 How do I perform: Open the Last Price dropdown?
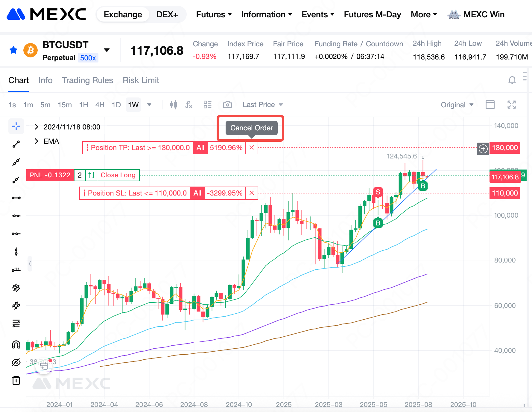click(x=262, y=105)
